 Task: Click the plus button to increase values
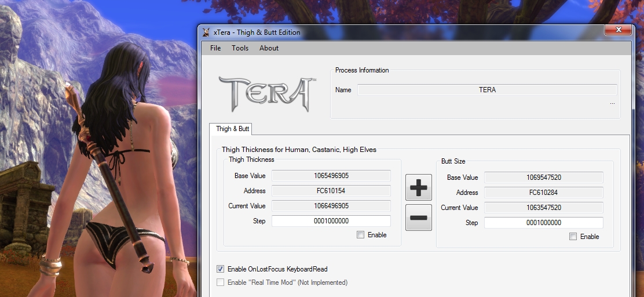[x=418, y=187]
